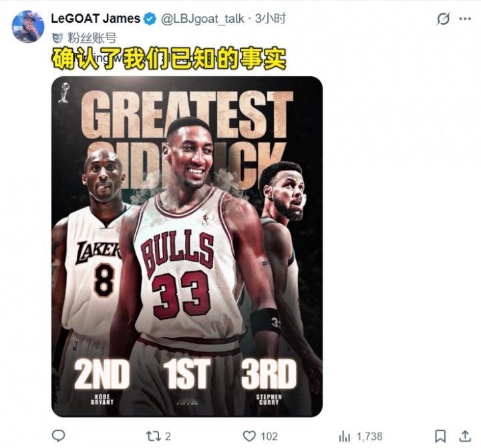This screenshot has height=448, width=481.
Task: Click the Grok circle-slash icon
Action: pos(444,19)
